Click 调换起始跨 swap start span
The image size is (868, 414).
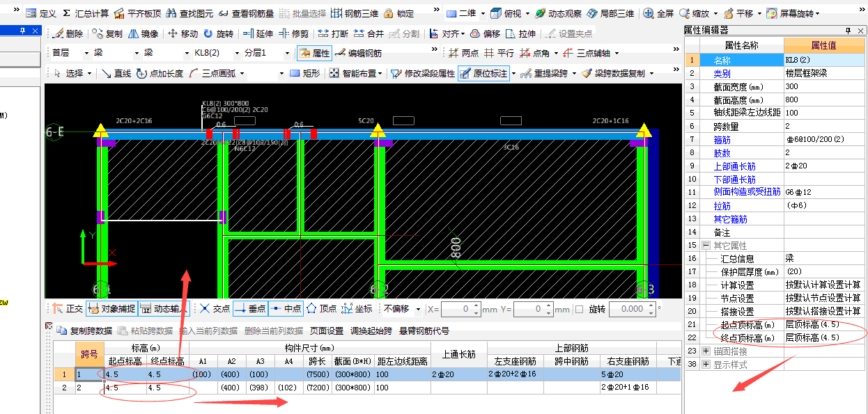372,331
